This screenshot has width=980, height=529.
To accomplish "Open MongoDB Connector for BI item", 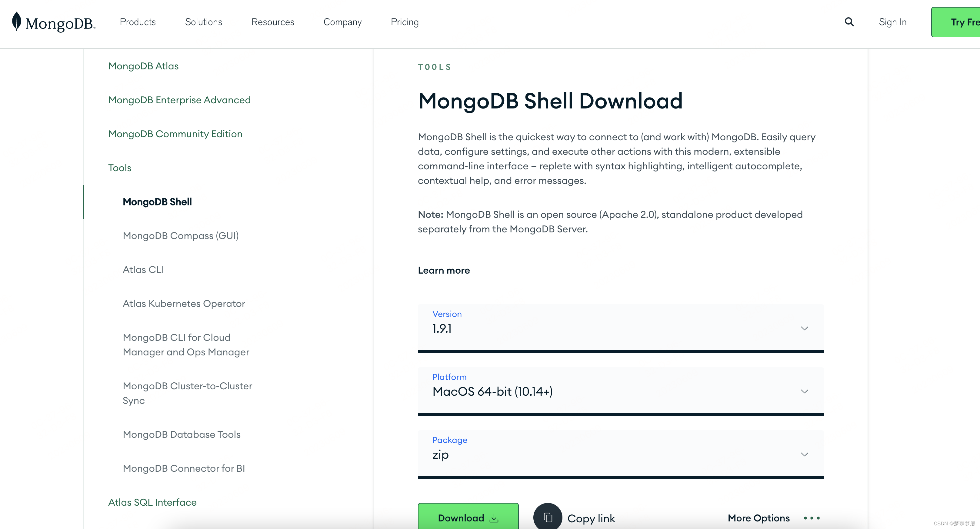I will pyautogui.click(x=184, y=468).
